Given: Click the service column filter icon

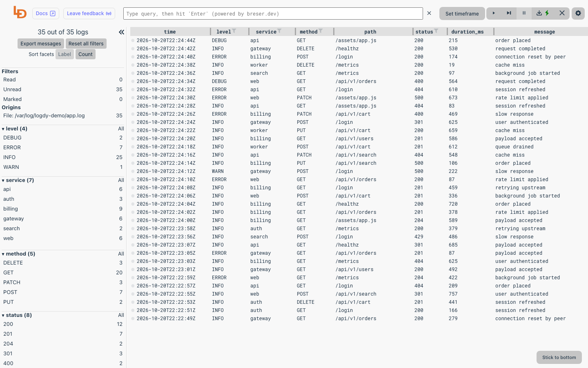Looking at the screenshot, I should [x=280, y=31].
